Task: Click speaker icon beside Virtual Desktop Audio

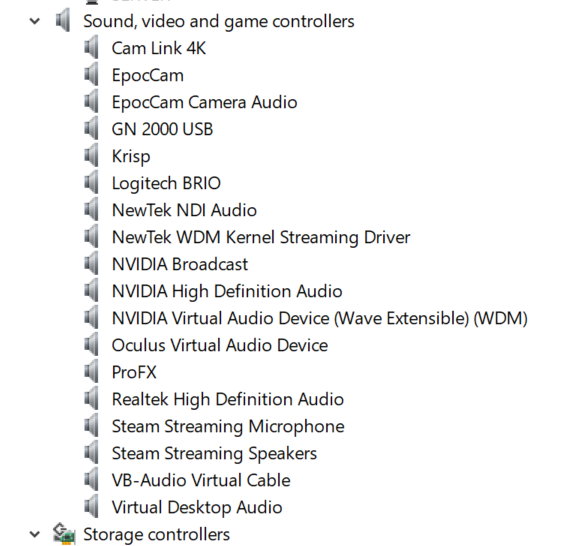Action: (x=92, y=506)
